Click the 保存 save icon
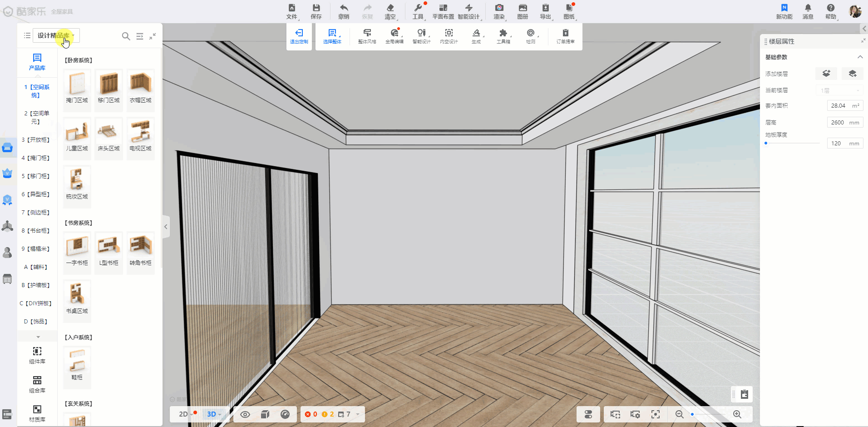868x427 pixels. tap(316, 8)
